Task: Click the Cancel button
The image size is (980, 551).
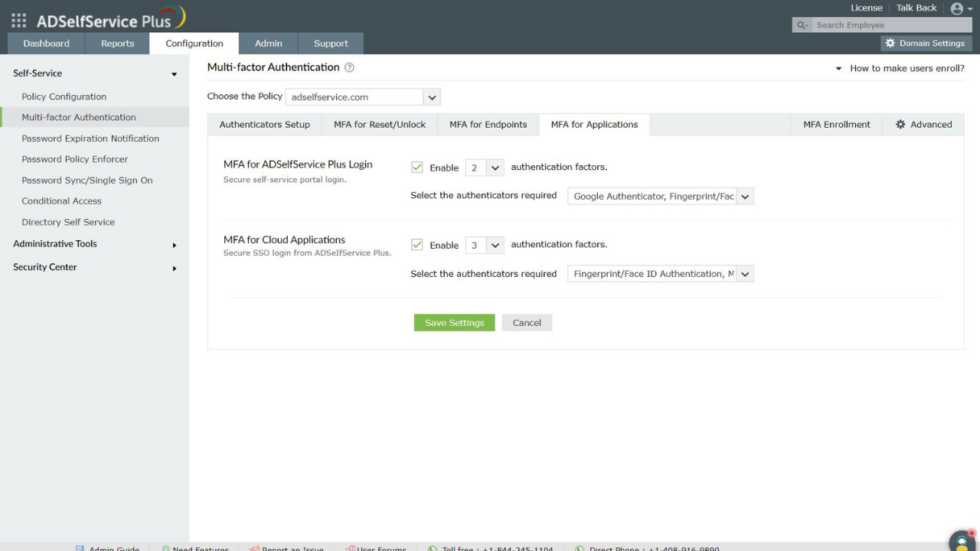Action: click(527, 323)
